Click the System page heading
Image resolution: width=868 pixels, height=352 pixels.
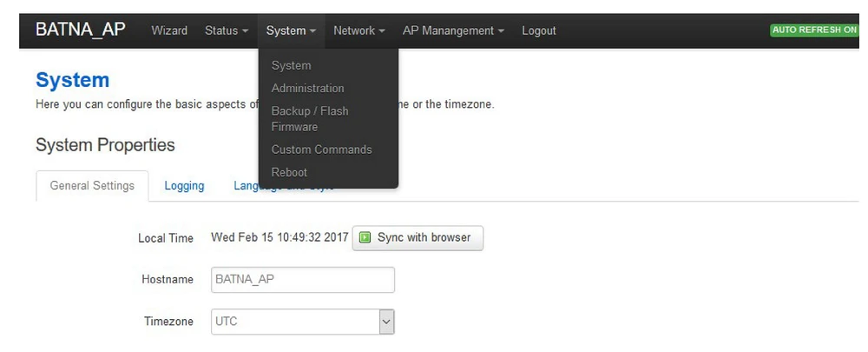tap(72, 80)
